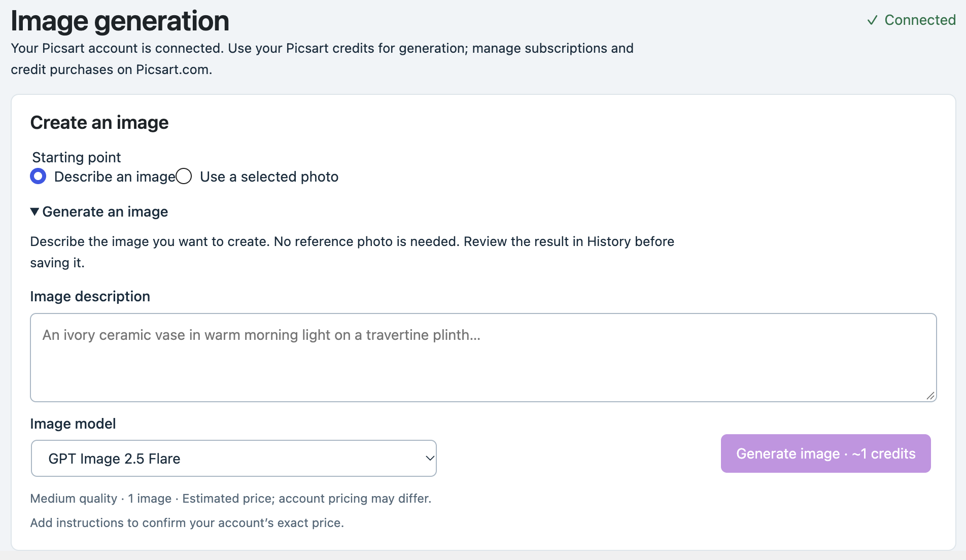The width and height of the screenshot is (966, 560).
Task: Collapse the Generate an image section
Action: tap(99, 212)
